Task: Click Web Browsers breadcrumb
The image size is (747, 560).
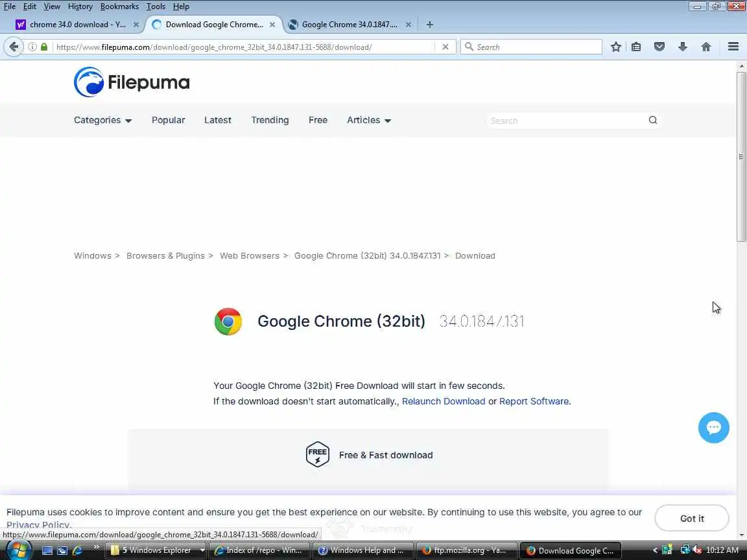Action: pyautogui.click(x=250, y=256)
